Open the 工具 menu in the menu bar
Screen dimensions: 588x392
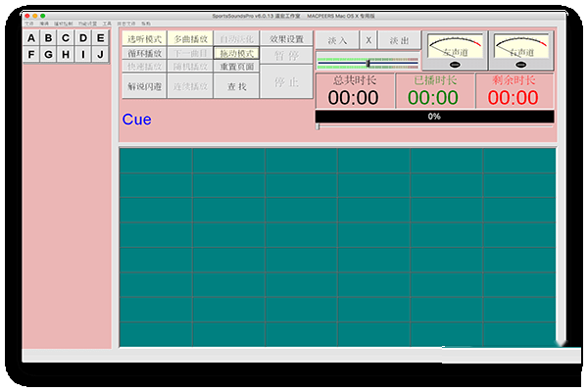coord(107,24)
